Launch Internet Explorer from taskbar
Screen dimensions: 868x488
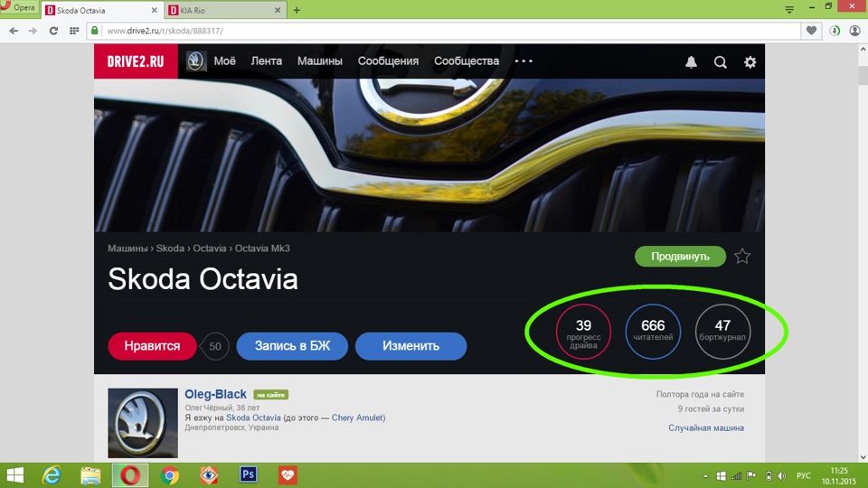pyautogui.click(x=52, y=475)
